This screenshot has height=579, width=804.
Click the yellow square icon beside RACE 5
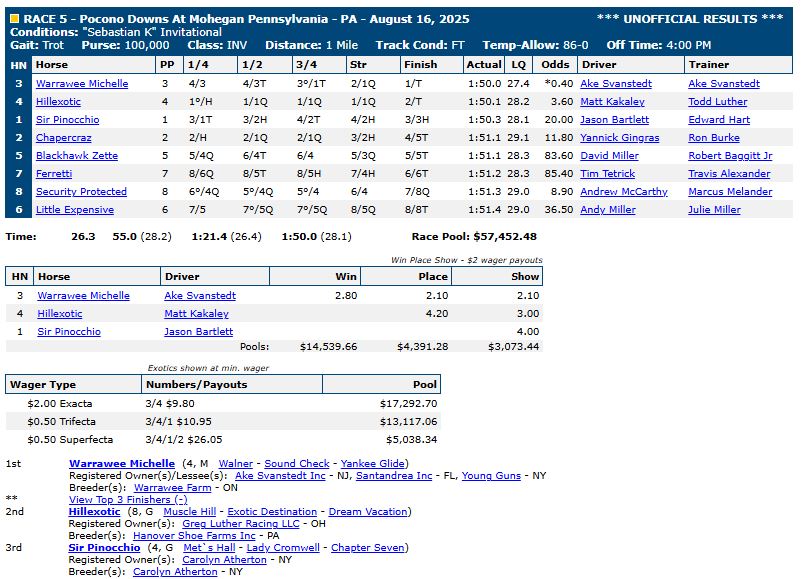[x=13, y=18]
